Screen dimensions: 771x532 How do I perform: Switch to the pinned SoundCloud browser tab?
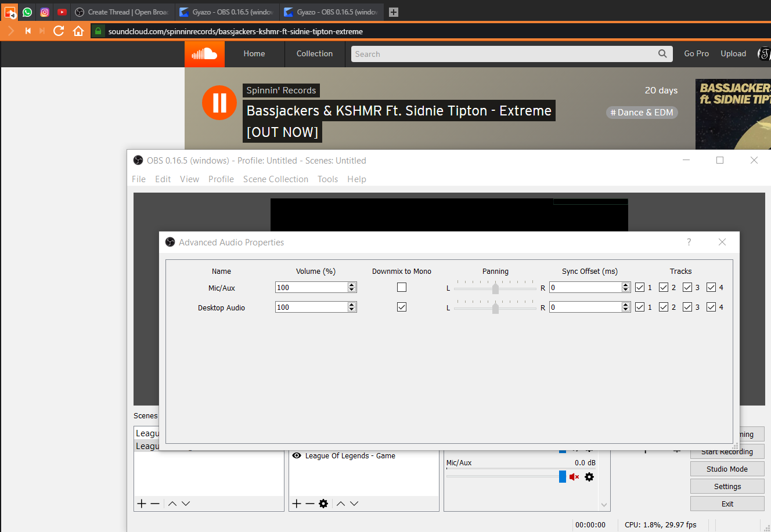coord(10,12)
